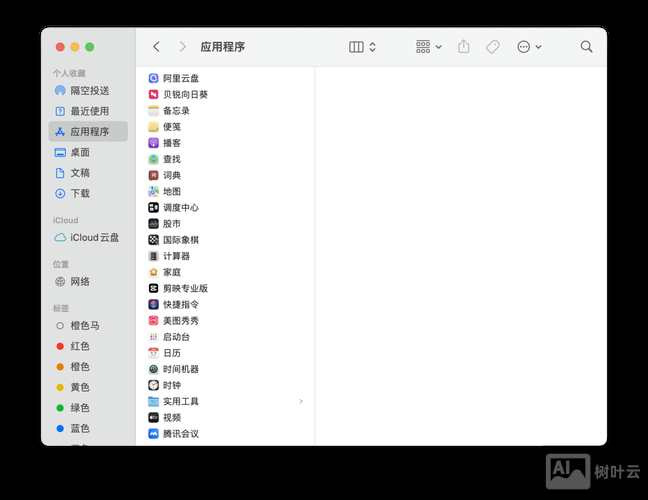
Task: Select the 时间机器 Time Machine icon
Action: coord(153,369)
